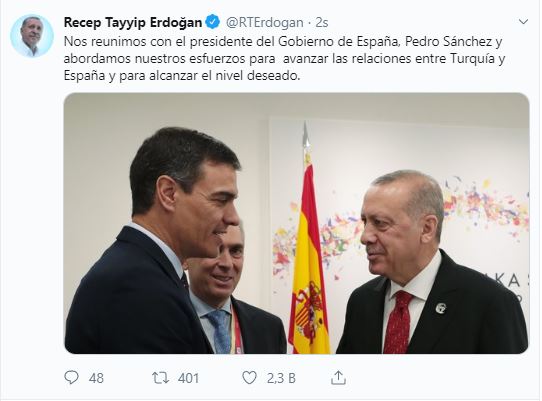Retweet using the retweet arrows icon

click(161, 378)
